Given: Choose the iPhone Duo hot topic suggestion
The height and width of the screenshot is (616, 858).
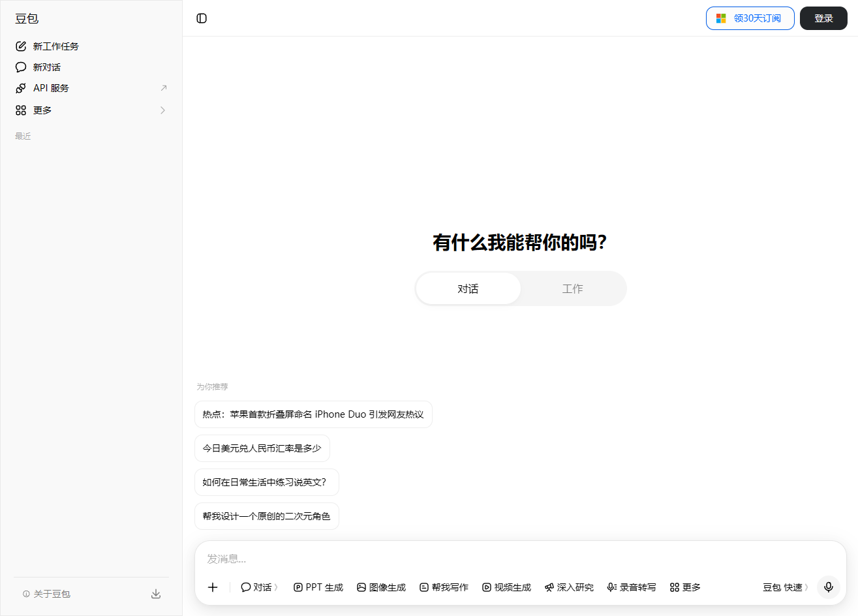Looking at the screenshot, I should coord(313,414).
